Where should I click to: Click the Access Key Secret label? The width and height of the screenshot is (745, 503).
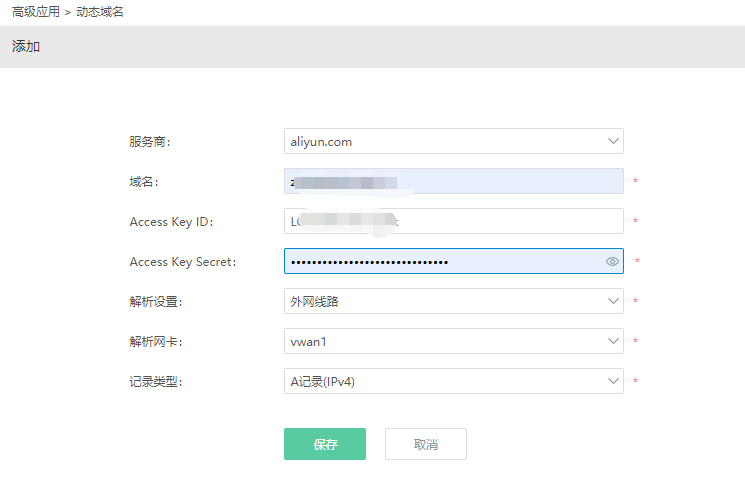click(182, 262)
